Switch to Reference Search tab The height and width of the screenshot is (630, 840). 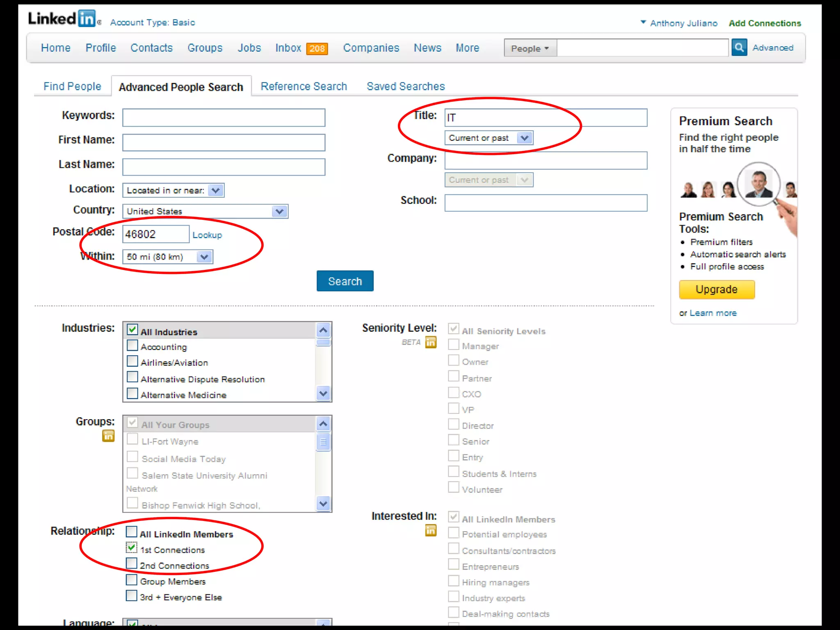point(304,86)
